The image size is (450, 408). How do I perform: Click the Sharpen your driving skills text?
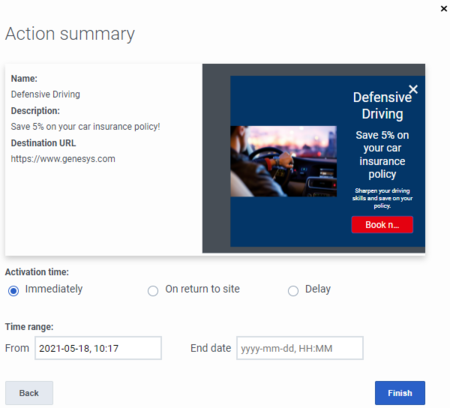(382, 198)
